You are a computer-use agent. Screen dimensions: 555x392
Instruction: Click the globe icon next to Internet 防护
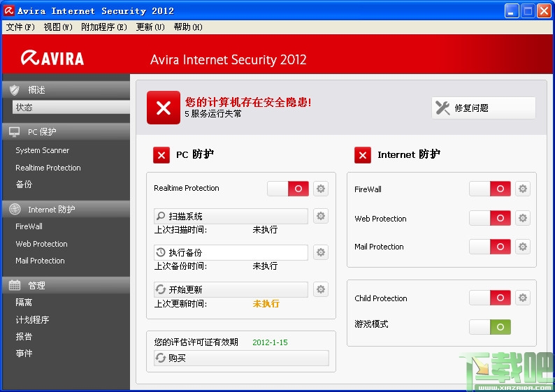15,209
